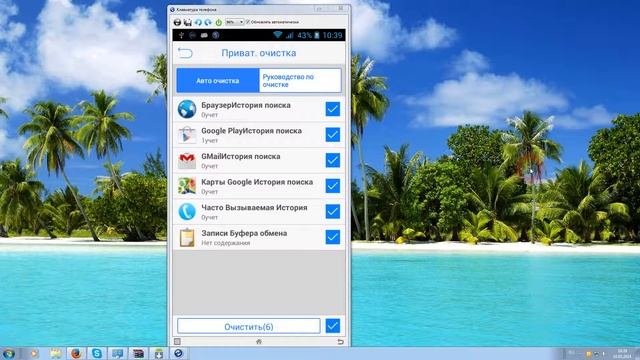The image size is (640, 360).
Task: Click the Wi-Fi icon in phone status bar
Action: (x=278, y=35)
